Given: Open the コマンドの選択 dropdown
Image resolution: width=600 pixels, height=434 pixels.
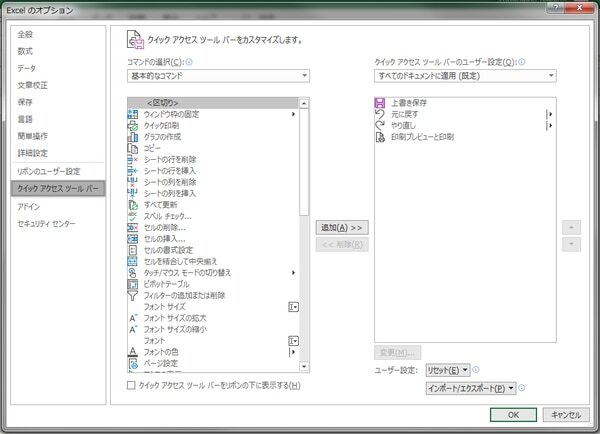Looking at the screenshot, I should tap(218, 75).
